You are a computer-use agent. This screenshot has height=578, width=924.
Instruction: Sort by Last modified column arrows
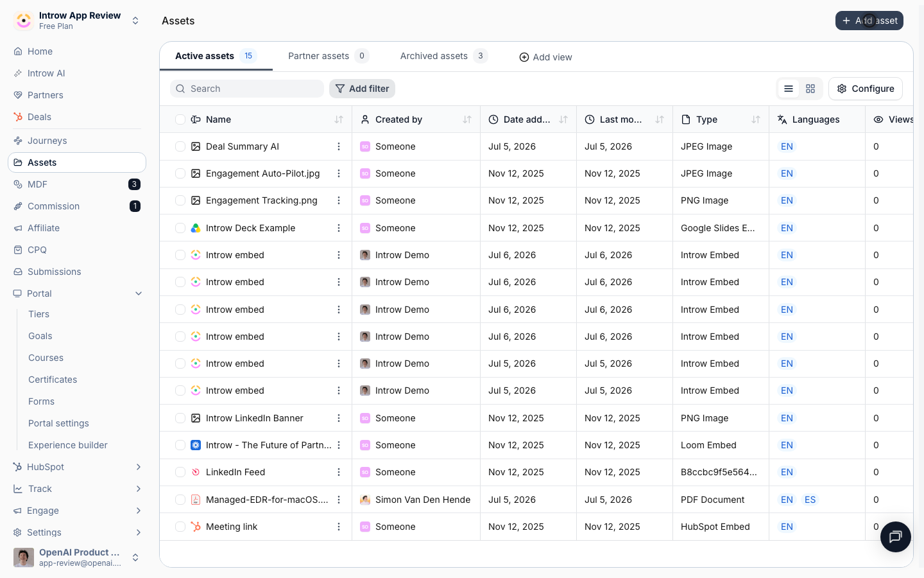[660, 119]
